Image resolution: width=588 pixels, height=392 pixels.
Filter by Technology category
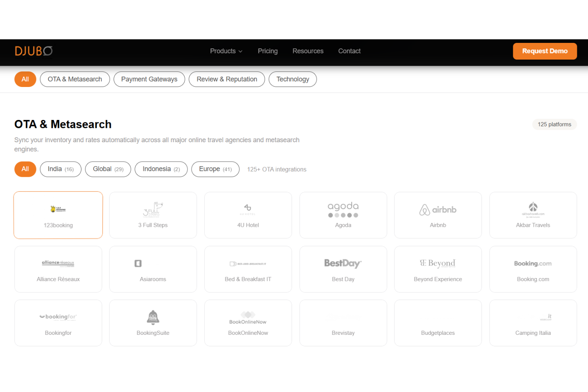tap(293, 79)
